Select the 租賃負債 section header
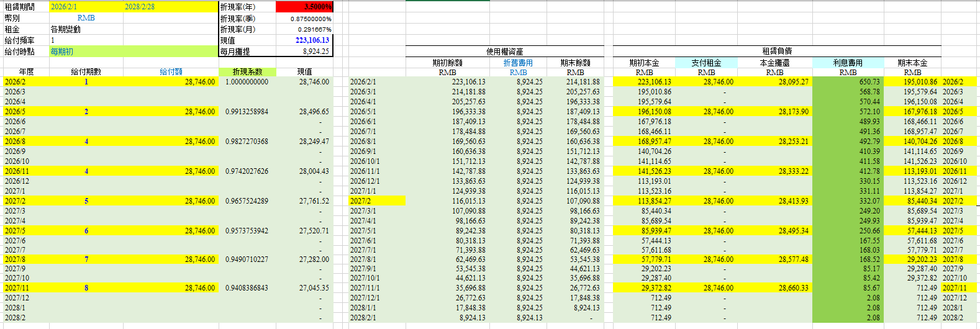The image size is (980, 329). [776, 51]
